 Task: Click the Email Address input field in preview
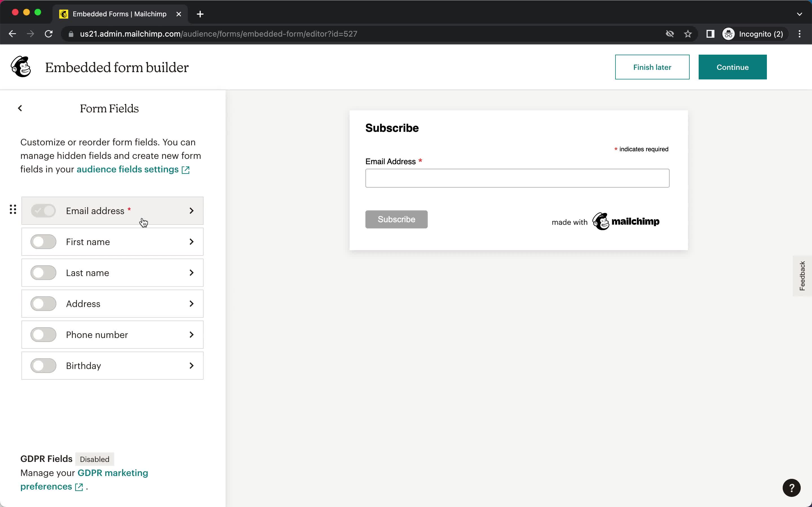click(517, 178)
